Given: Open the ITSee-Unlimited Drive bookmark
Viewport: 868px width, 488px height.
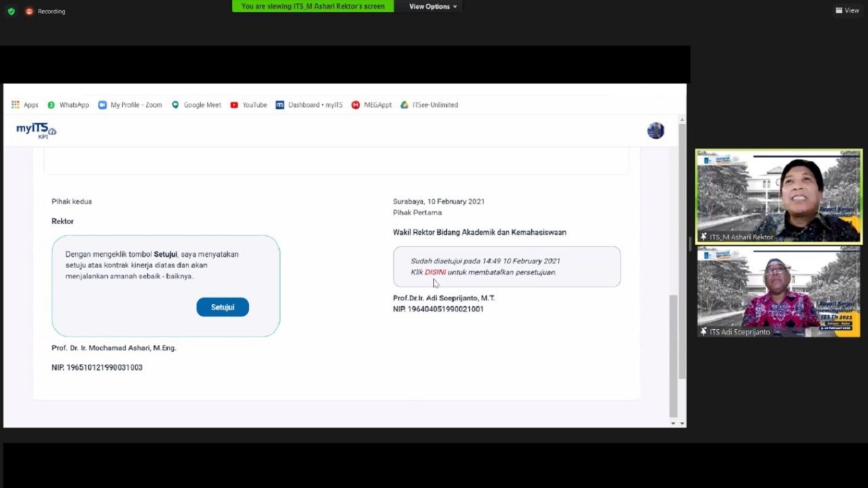Looking at the screenshot, I should (x=429, y=105).
